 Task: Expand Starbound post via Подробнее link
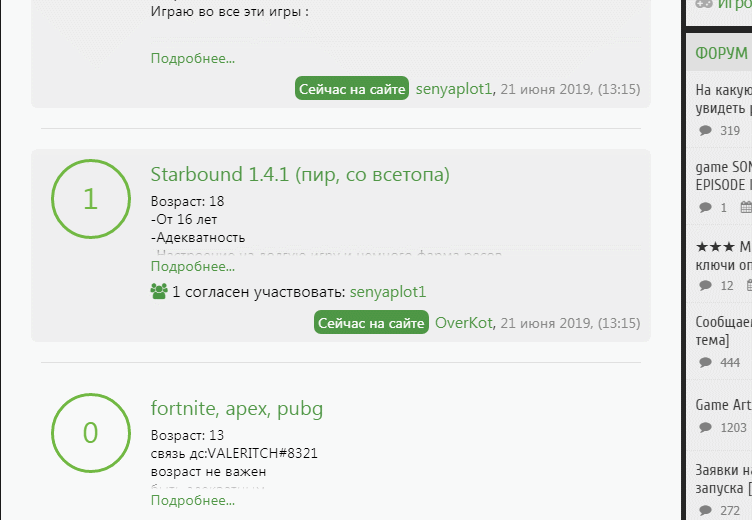193,266
